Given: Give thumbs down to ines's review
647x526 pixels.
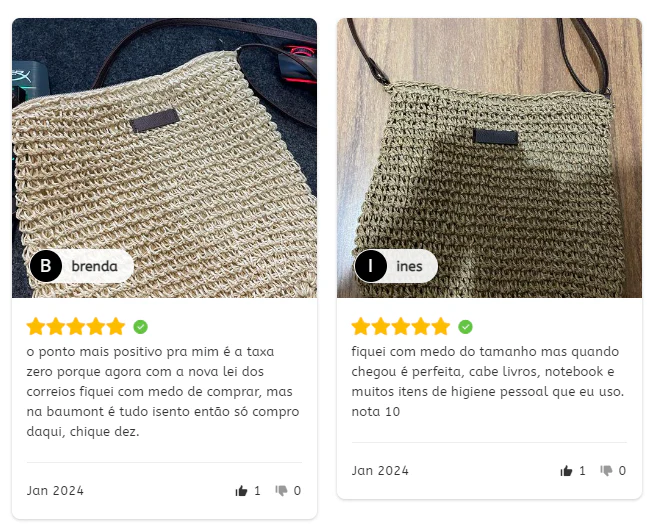Looking at the screenshot, I should coord(606,471).
